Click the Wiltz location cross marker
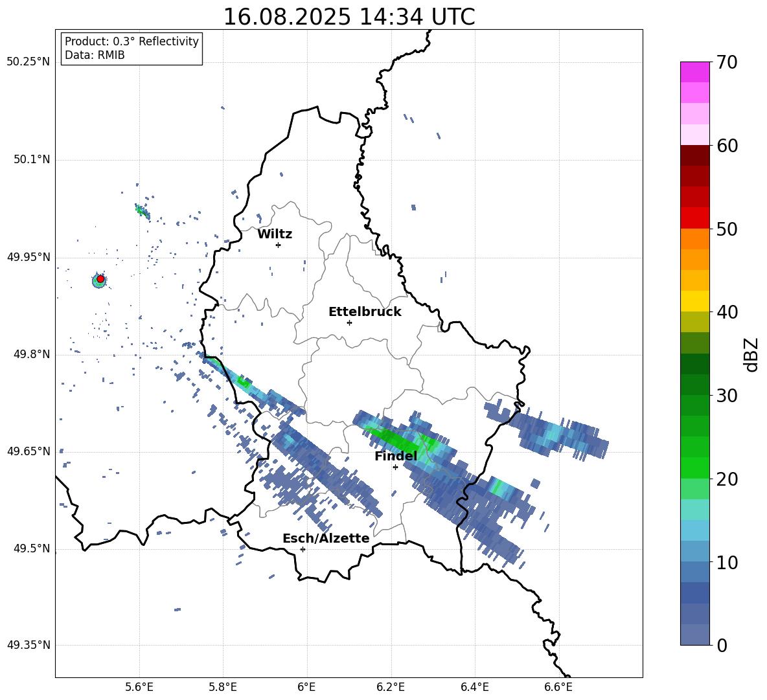The image size is (767, 700). [278, 245]
